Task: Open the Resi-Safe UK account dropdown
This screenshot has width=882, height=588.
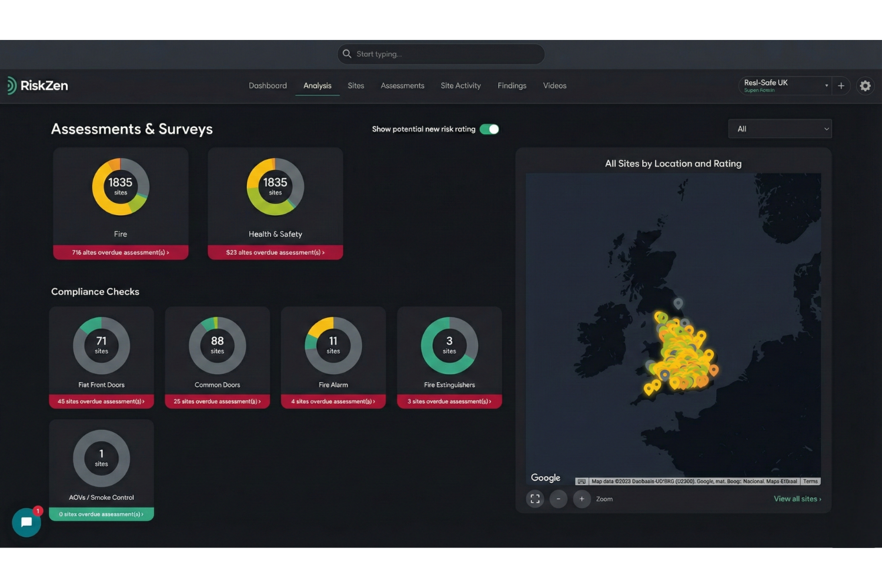Action: pyautogui.click(x=784, y=86)
